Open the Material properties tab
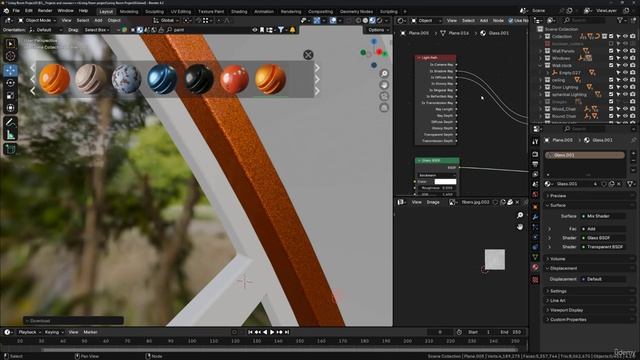 tap(535, 267)
